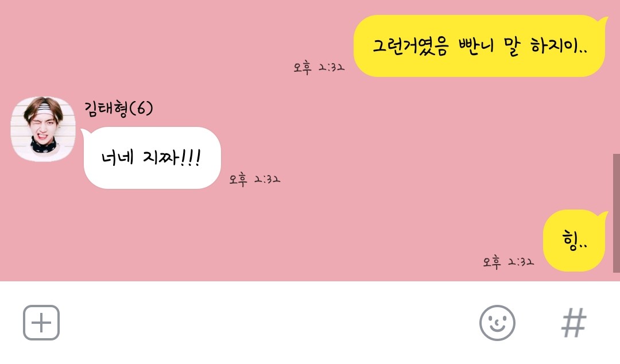This screenshot has height=364, width=620.
Task: Select the sender name 김태형
Action: (x=106, y=109)
